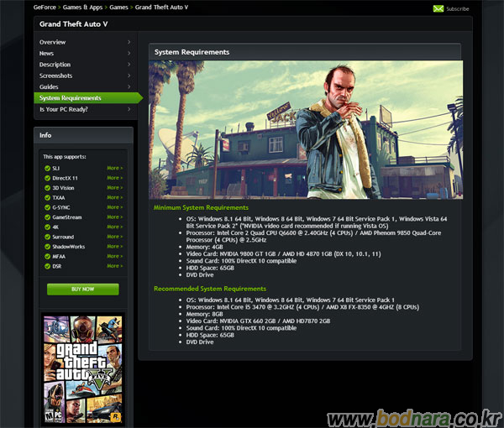Open the Screenshots section
The width and height of the screenshot is (504, 428).
coord(55,76)
